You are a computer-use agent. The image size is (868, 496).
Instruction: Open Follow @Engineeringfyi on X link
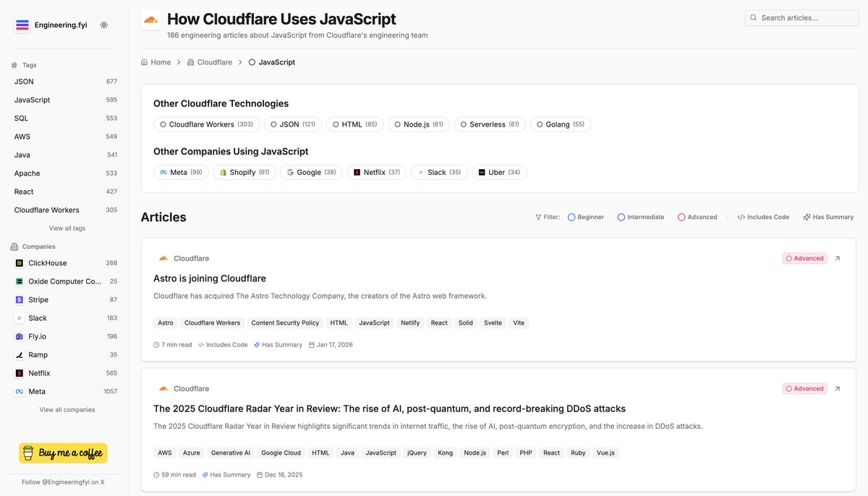(63, 482)
